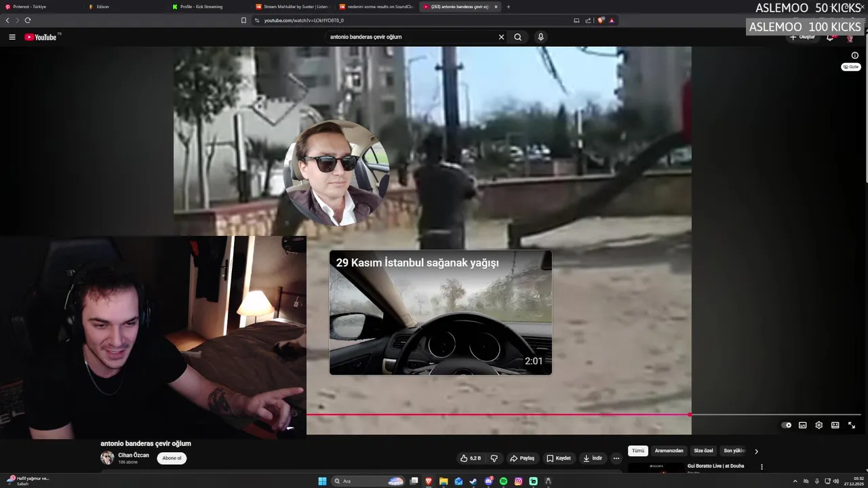Open the Oluştur create button
Image resolution: width=868 pixels, height=488 pixels.
[802, 37]
